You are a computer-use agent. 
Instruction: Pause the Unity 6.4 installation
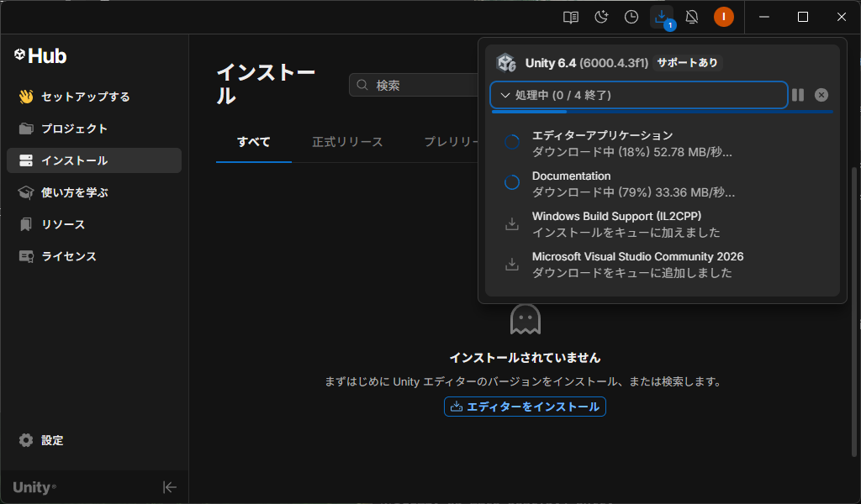tap(798, 95)
